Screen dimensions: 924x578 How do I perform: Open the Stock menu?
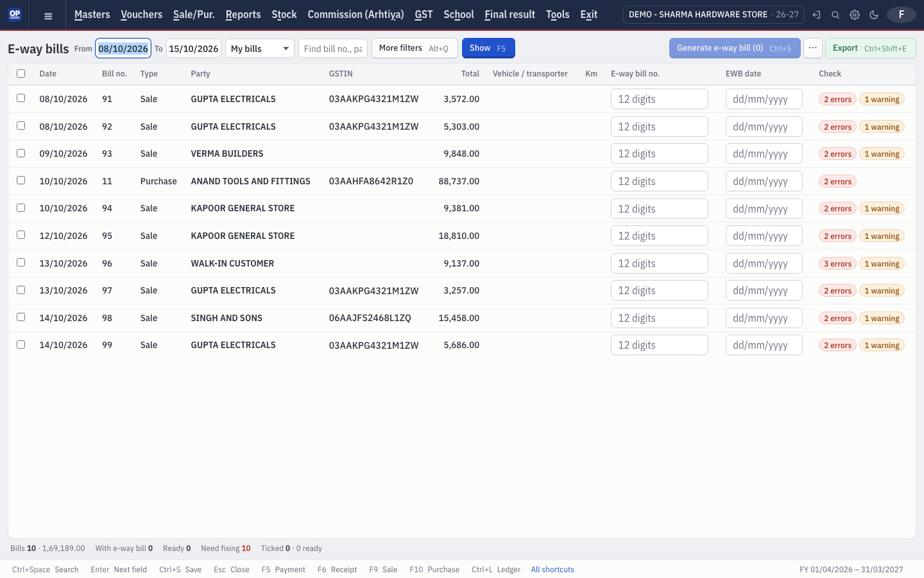coord(284,15)
